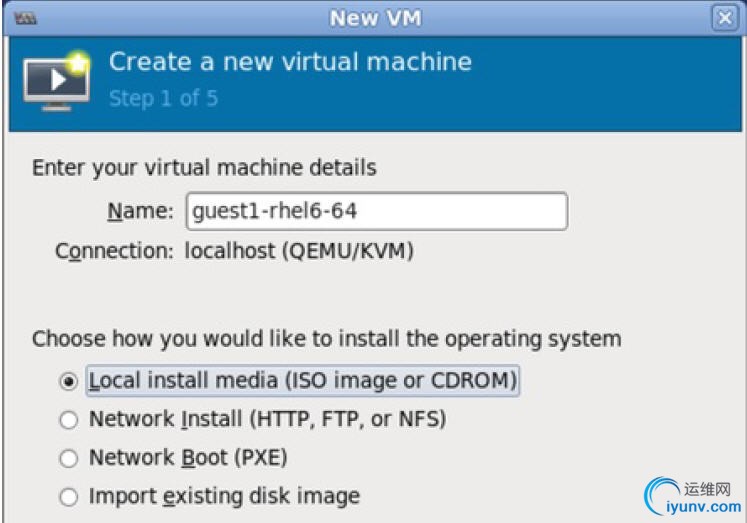Open the window menu icon in title bar

click(26, 19)
